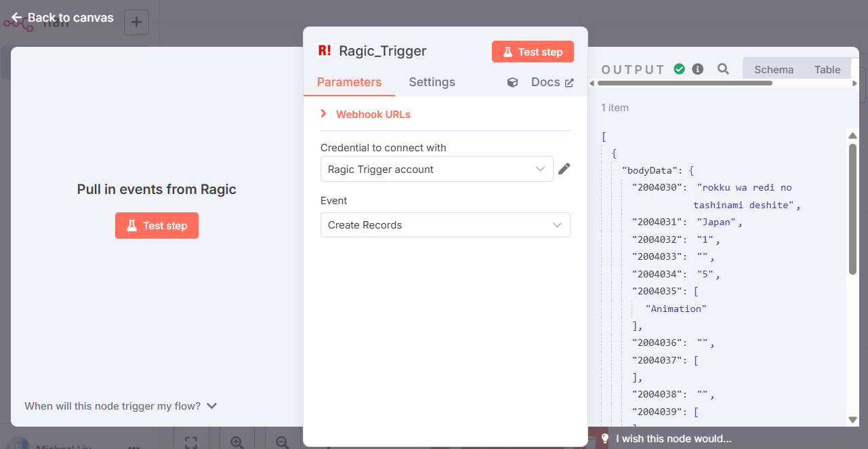The width and height of the screenshot is (868, 449).
Task: Click the right scroll arrow beside Table tab
Action: tap(854, 83)
